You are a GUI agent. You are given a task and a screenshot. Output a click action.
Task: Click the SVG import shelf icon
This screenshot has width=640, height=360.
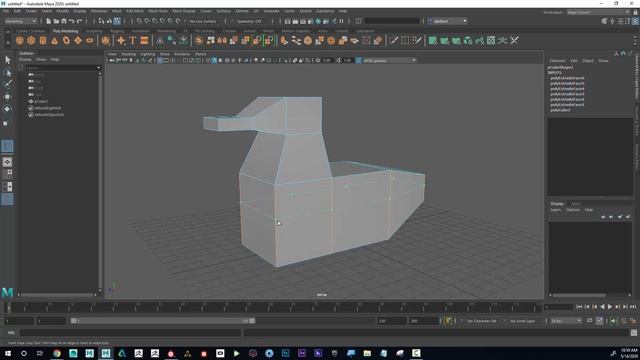[144, 40]
